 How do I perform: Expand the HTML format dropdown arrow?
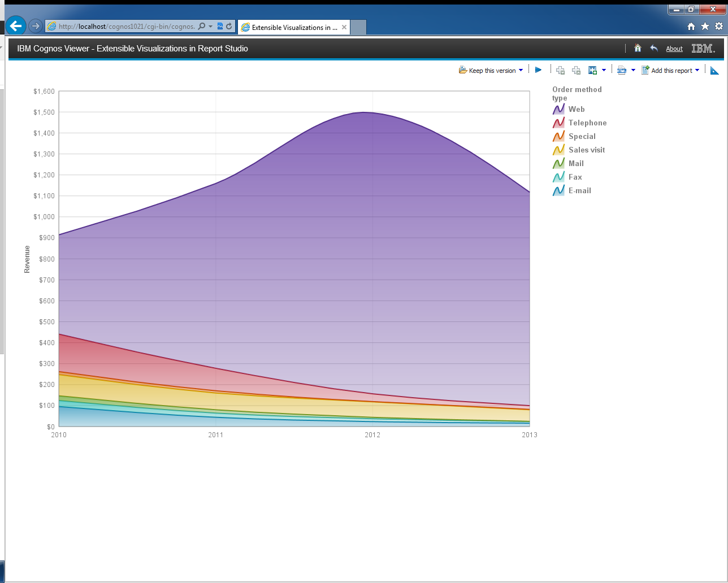633,70
